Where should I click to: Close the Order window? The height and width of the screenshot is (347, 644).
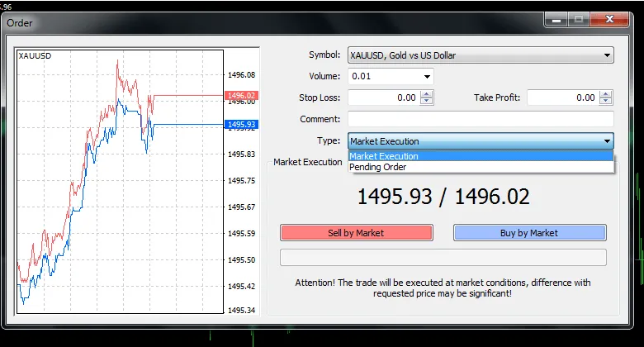tap(609, 19)
